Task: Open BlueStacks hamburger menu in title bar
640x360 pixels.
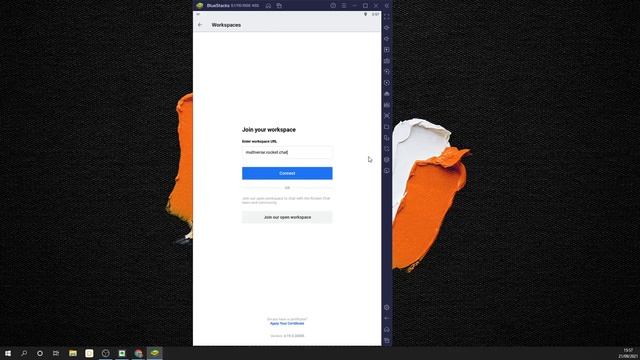Action: point(344,6)
